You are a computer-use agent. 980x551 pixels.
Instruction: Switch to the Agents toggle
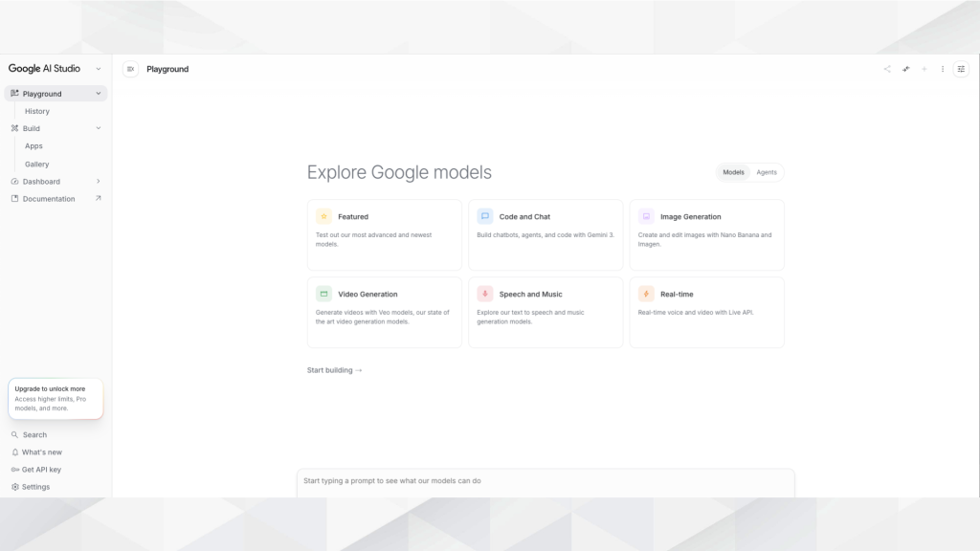pos(767,172)
